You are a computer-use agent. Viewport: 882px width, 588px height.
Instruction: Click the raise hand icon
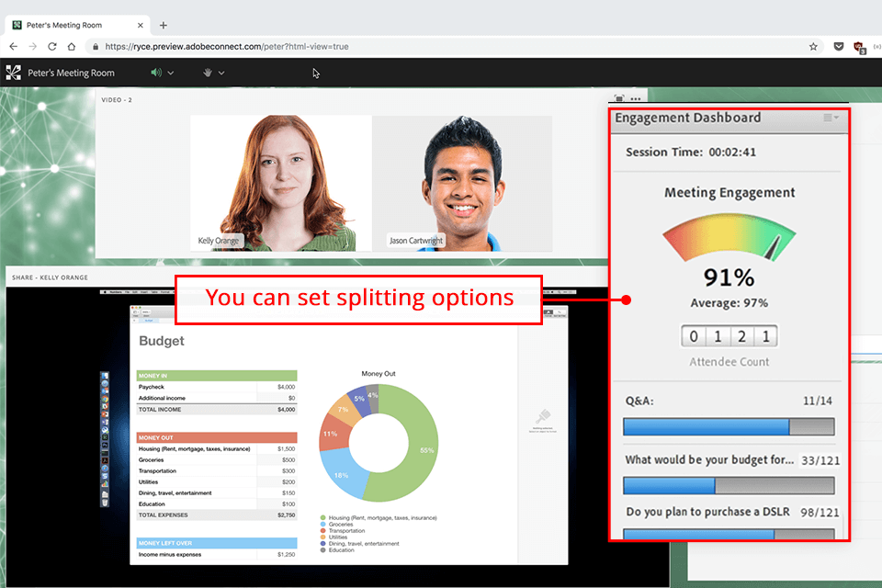click(x=207, y=73)
